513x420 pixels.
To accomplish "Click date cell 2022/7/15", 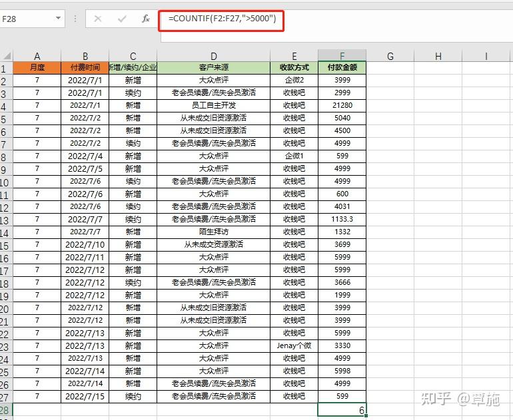I will tap(85, 397).
